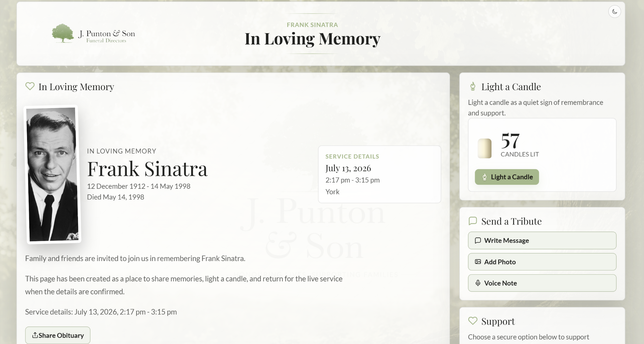Click the speech bubble icon by Send a Tribute
The width and height of the screenshot is (644, 344).
tap(473, 221)
